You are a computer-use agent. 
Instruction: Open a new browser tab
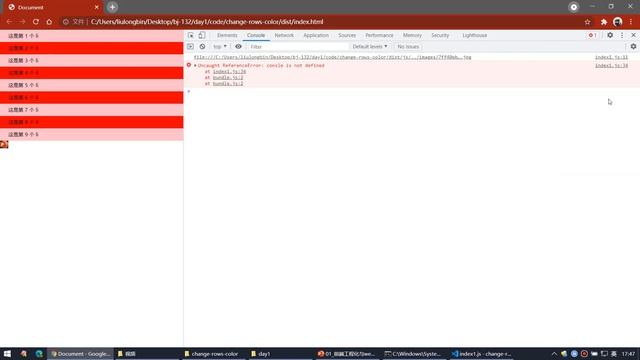click(x=112, y=7)
